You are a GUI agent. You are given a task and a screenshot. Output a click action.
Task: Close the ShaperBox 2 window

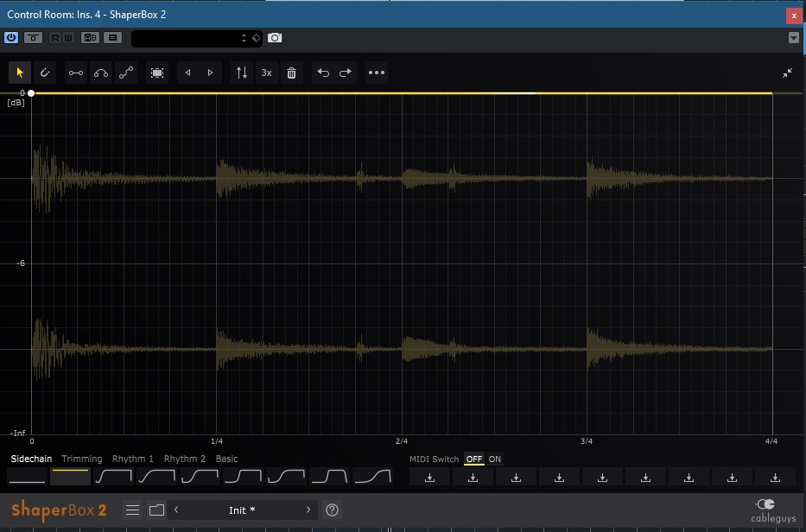coord(794,16)
